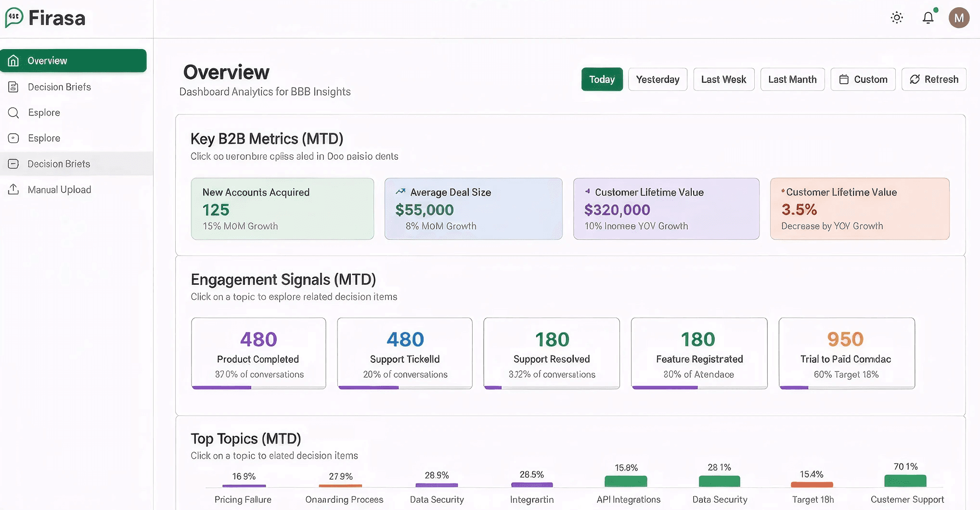Open the Average Deal Size card
980x510 pixels.
tap(474, 209)
